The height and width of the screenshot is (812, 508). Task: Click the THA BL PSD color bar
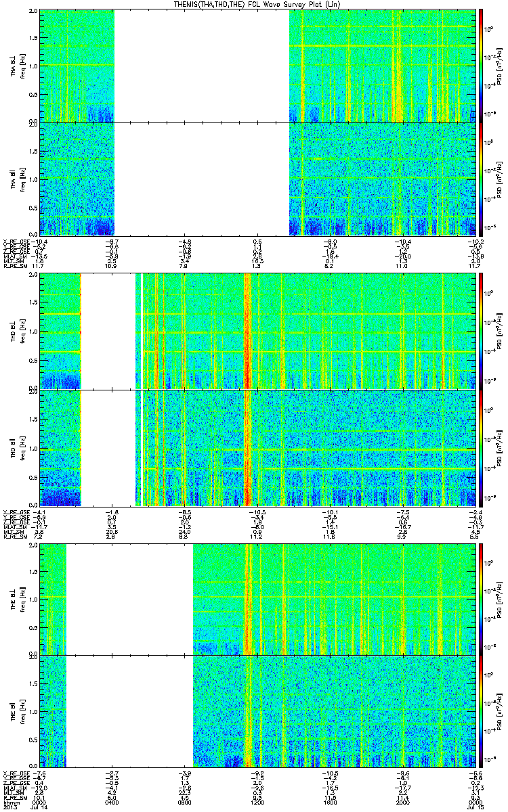tap(481, 66)
